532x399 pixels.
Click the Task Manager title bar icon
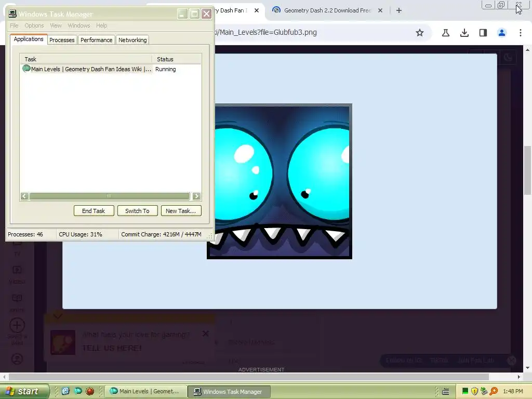click(x=12, y=14)
